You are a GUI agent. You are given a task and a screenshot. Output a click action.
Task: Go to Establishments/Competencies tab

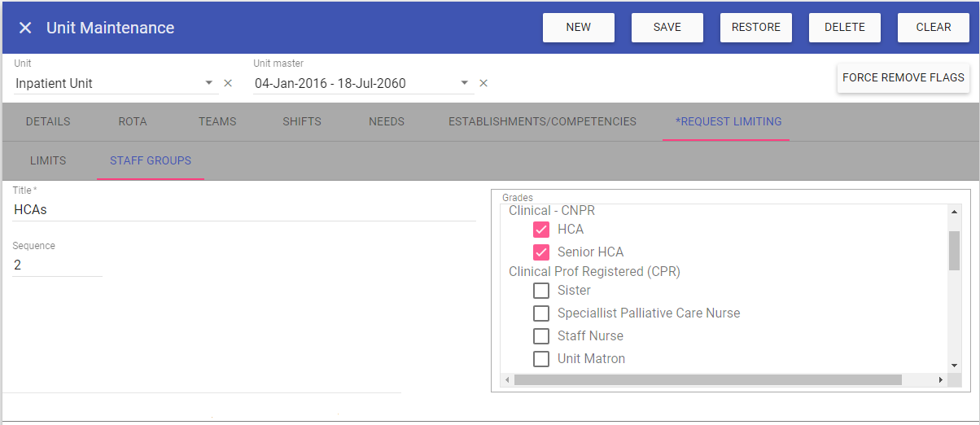tap(542, 122)
